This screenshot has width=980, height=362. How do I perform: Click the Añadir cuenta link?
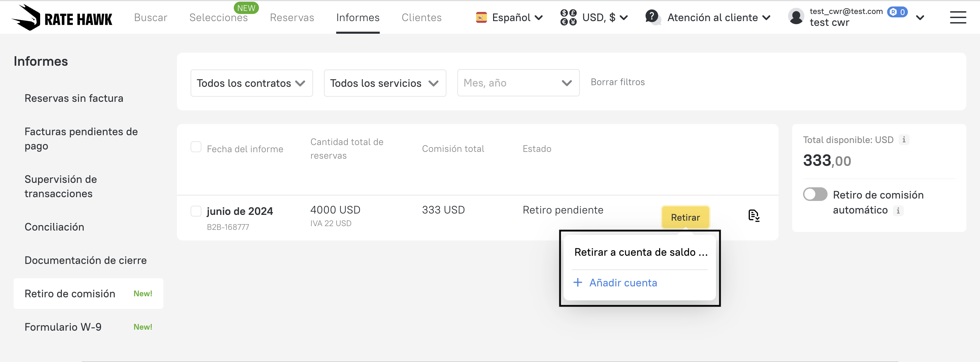click(623, 283)
